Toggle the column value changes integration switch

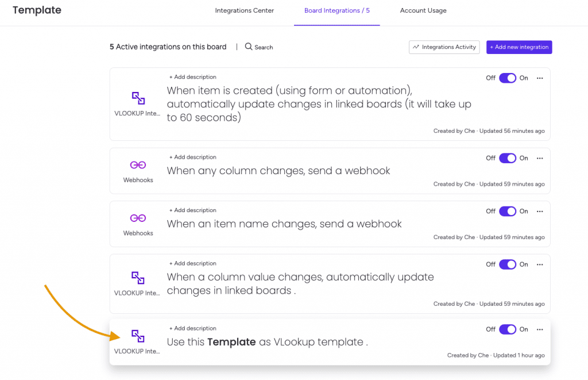[508, 264]
